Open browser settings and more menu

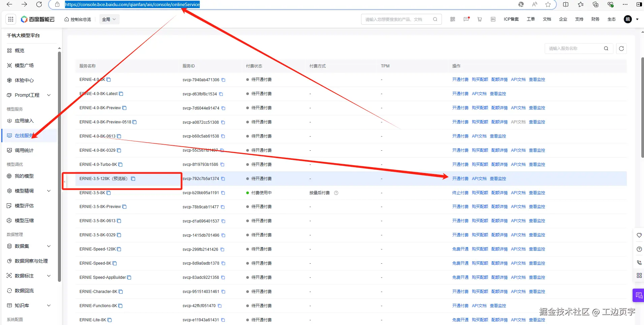pos(625,4)
